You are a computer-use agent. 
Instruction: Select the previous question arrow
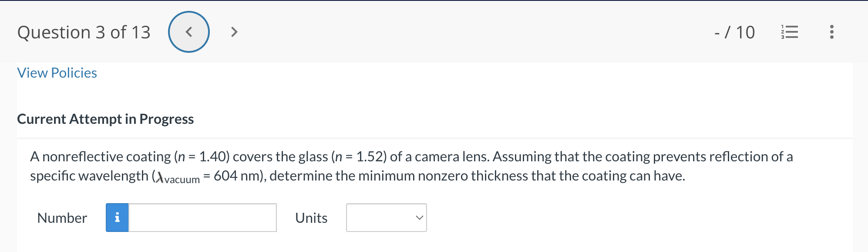point(188,32)
